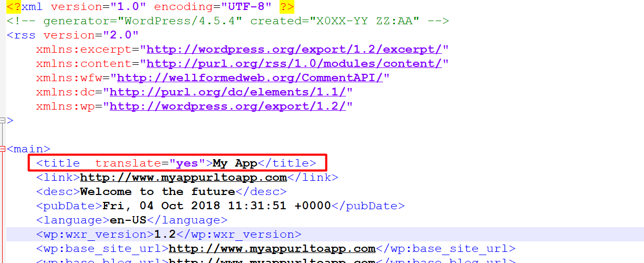Open the wordpress.org export excerpt URL

[x=294, y=50]
